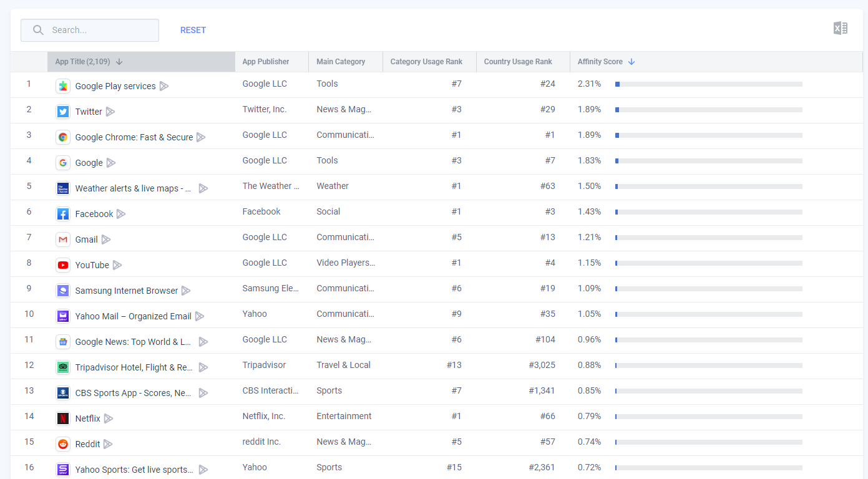Focus the Search input field
868x479 pixels.
pyautogui.click(x=90, y=30)
